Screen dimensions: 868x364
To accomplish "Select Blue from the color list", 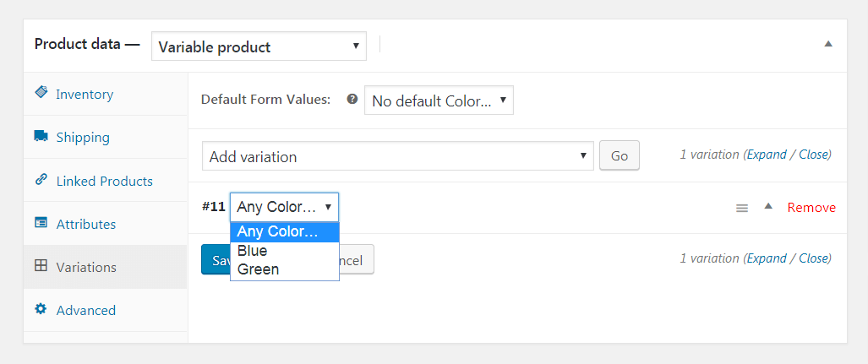I will point(253,251).
